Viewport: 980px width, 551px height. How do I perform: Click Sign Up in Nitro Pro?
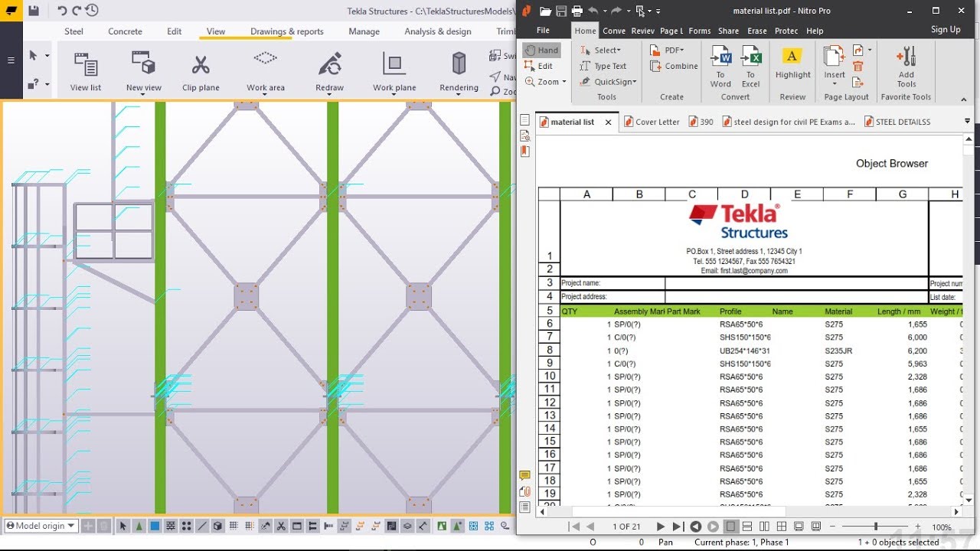point(946,30)
